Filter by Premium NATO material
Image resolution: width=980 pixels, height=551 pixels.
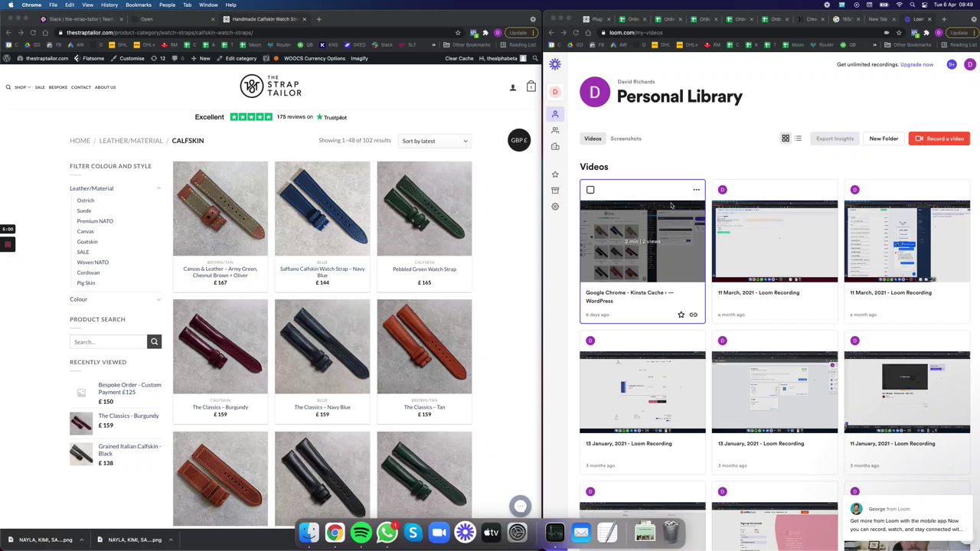[x=95, y=221]
